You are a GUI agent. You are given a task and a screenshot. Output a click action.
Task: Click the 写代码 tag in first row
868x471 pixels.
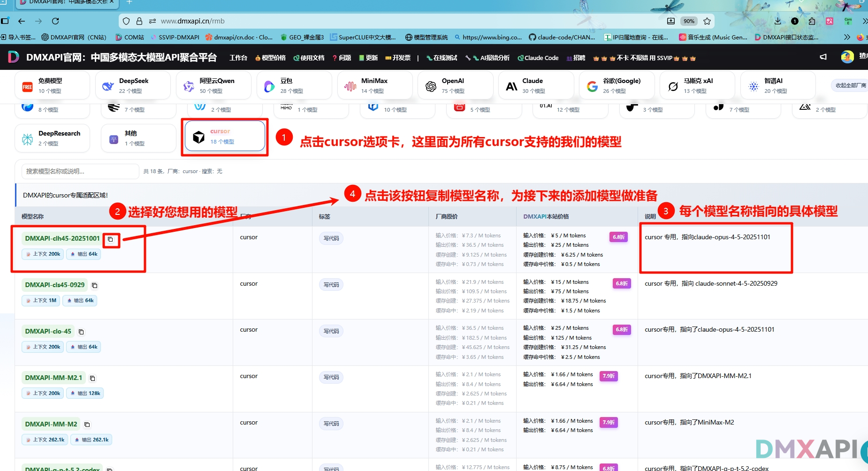click(x=331, y=238)
